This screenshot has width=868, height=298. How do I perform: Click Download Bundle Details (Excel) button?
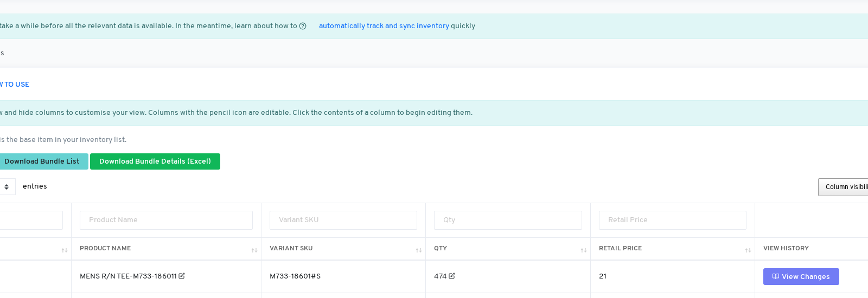155,161
